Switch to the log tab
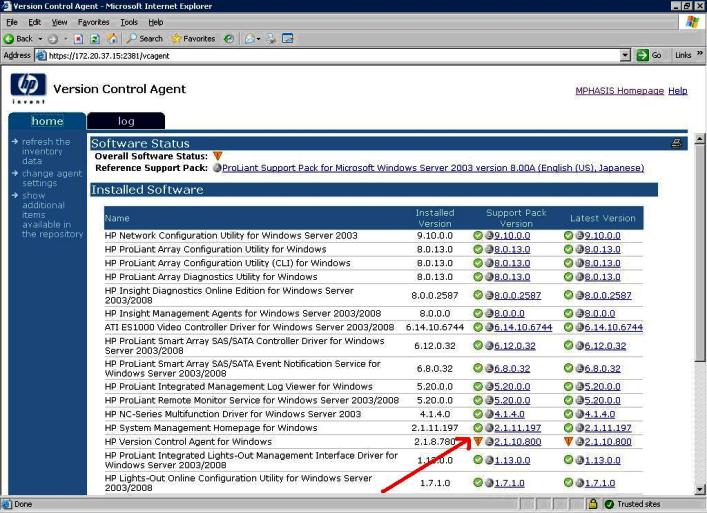The width and height of the screenshot is (707, 513). click(126, 121)
